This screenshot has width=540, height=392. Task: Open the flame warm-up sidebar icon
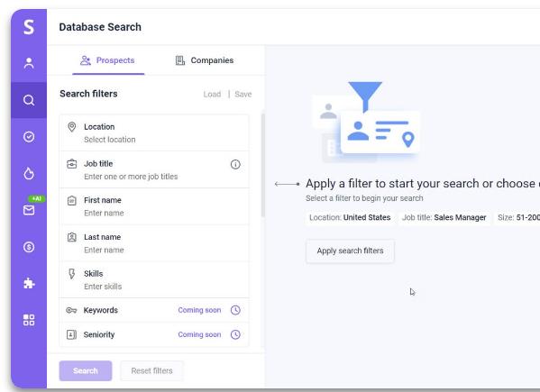click(x=29, y=173)
